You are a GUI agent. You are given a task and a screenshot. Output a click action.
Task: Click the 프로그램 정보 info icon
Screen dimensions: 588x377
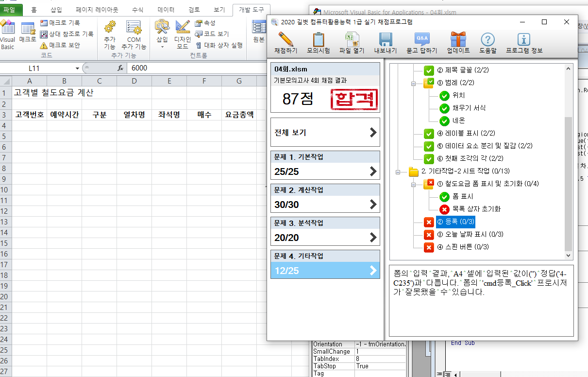(x=524, y=41)
